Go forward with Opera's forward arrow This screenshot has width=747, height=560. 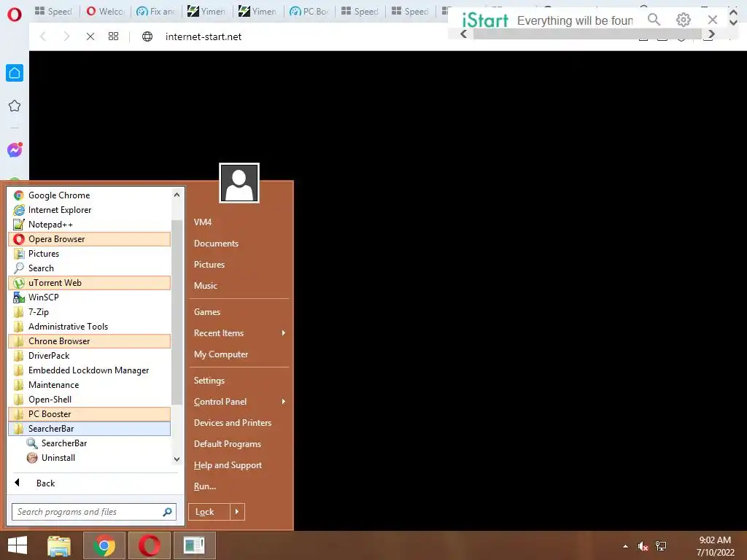point(66,36)
